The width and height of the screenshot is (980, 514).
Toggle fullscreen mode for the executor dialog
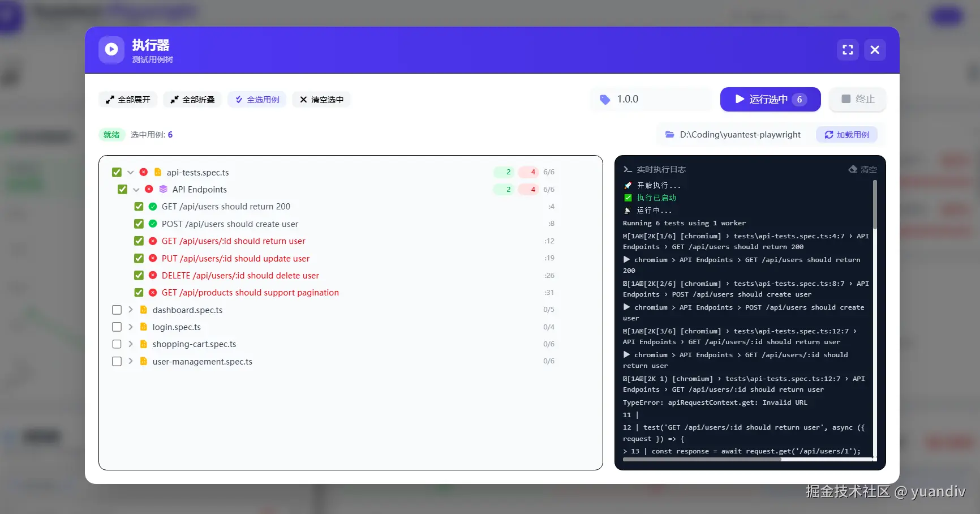(848, 50)
